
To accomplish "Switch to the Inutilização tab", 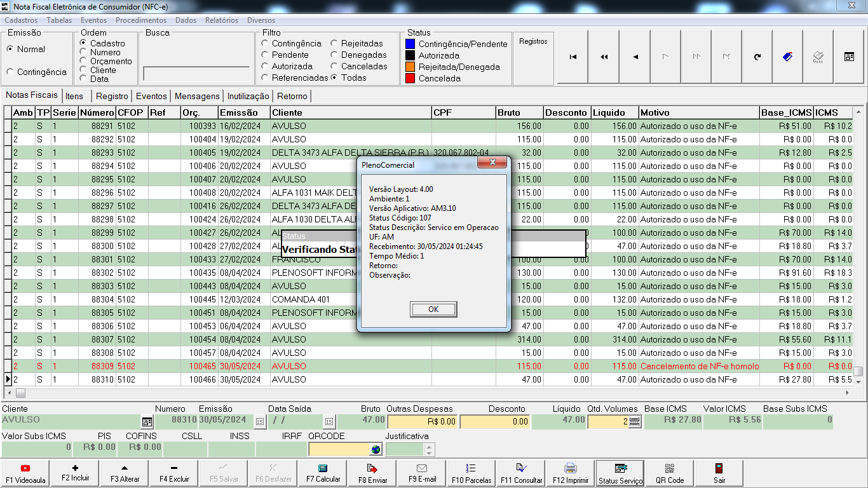I will [x=248, y=96].
